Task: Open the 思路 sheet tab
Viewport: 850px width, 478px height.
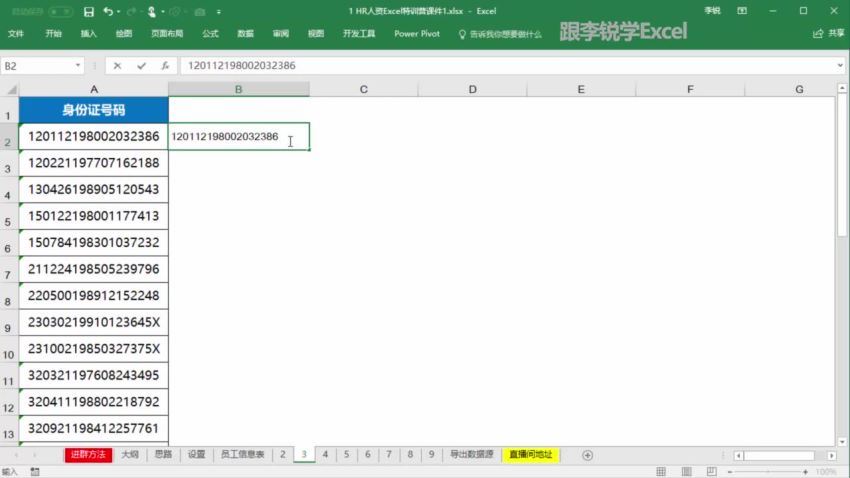Action: click(x=163, y=455)
